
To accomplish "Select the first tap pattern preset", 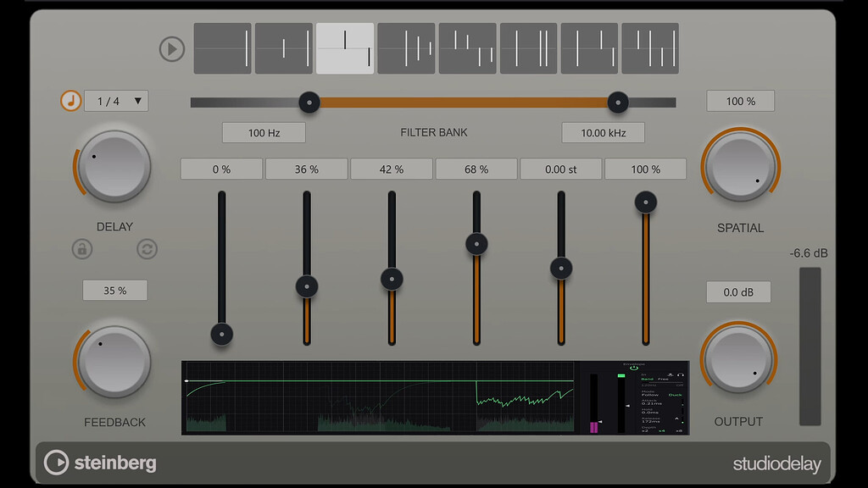I will [x=222, y=49].
